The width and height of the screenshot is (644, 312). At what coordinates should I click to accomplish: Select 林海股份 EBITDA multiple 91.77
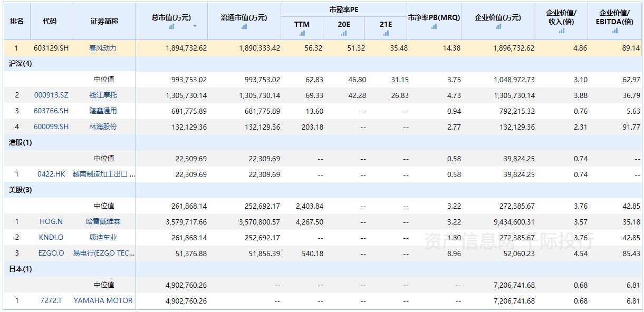[631, 127]
